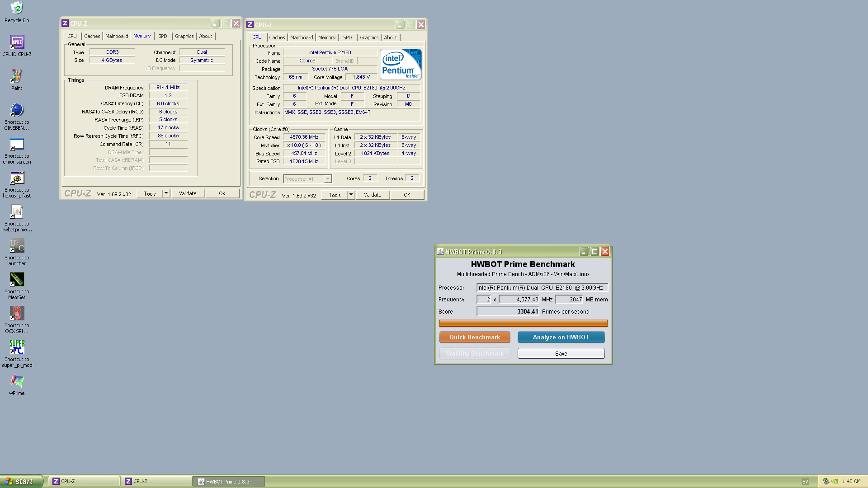Close the left CPU-Z memory window
868x488 pixels.
(x=236, y=23)
